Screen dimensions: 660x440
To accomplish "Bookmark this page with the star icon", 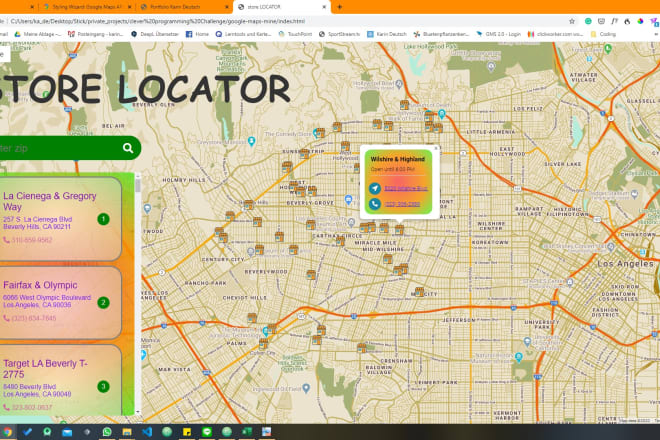I will click(572, 21).
